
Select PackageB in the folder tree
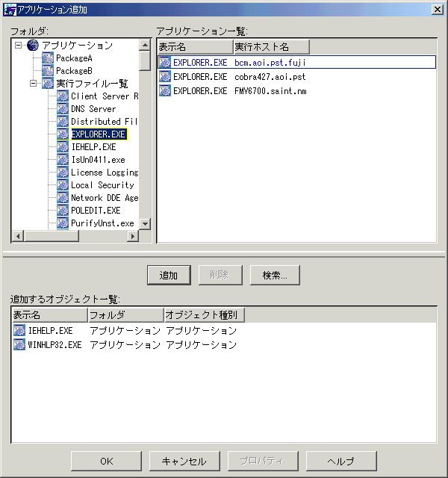point(74,71)
